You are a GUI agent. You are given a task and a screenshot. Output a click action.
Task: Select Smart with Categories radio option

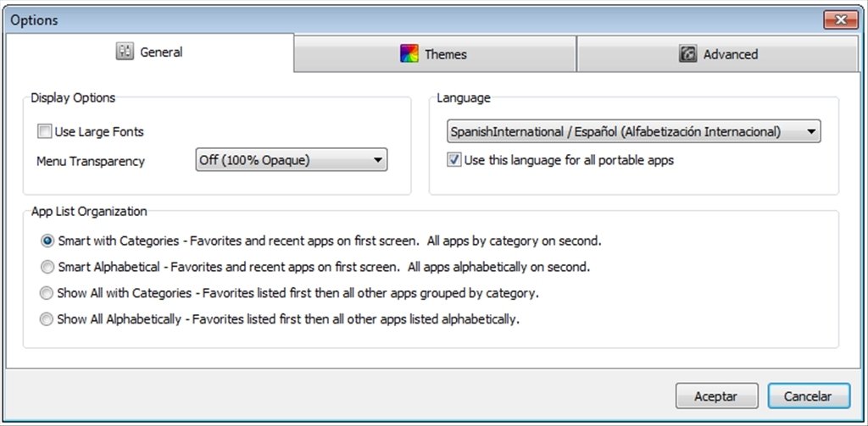click(47, 241)
